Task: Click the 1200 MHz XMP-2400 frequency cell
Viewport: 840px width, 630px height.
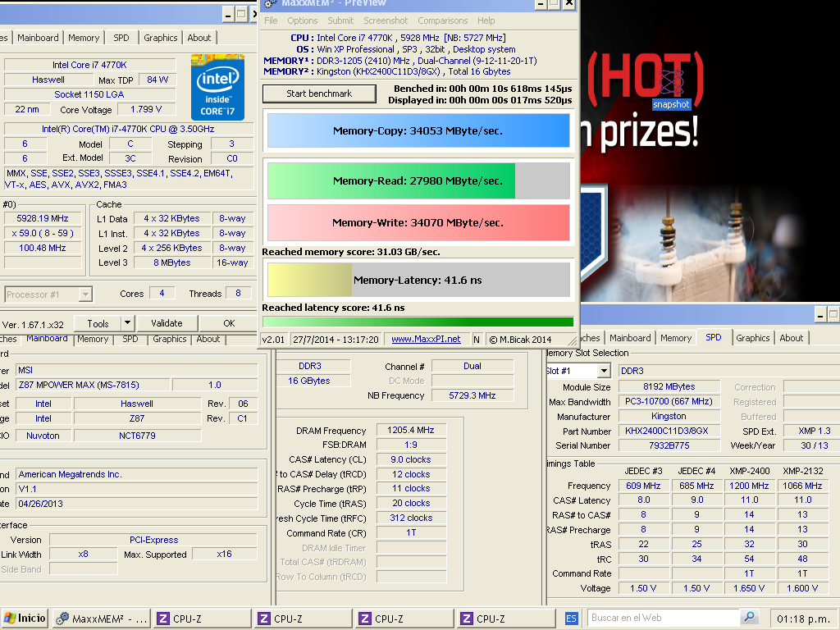Action: [x=749, y=486]
